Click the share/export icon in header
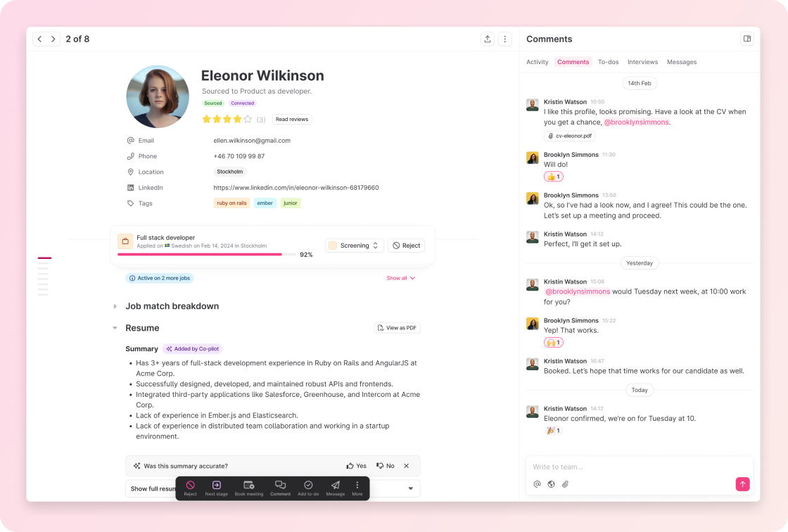Image resolution: width=788 pixels, height=532 pixels. point(488,39)
